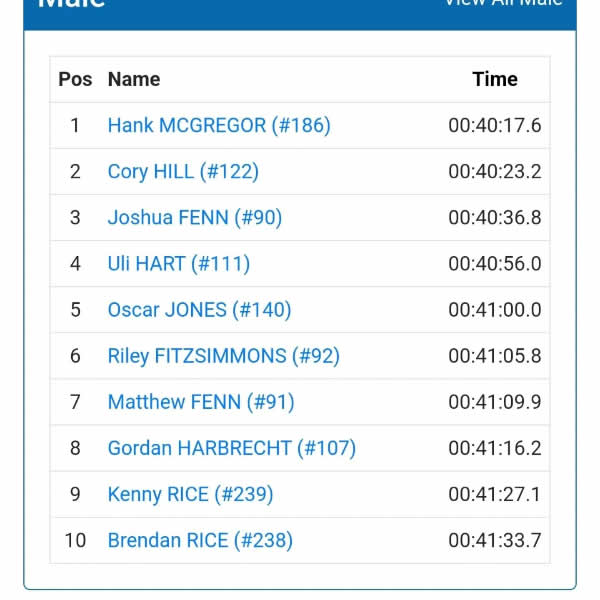Click the time 00:40:36.8 for third place
Screen dimensions: 600x600
tap(494, 217)
